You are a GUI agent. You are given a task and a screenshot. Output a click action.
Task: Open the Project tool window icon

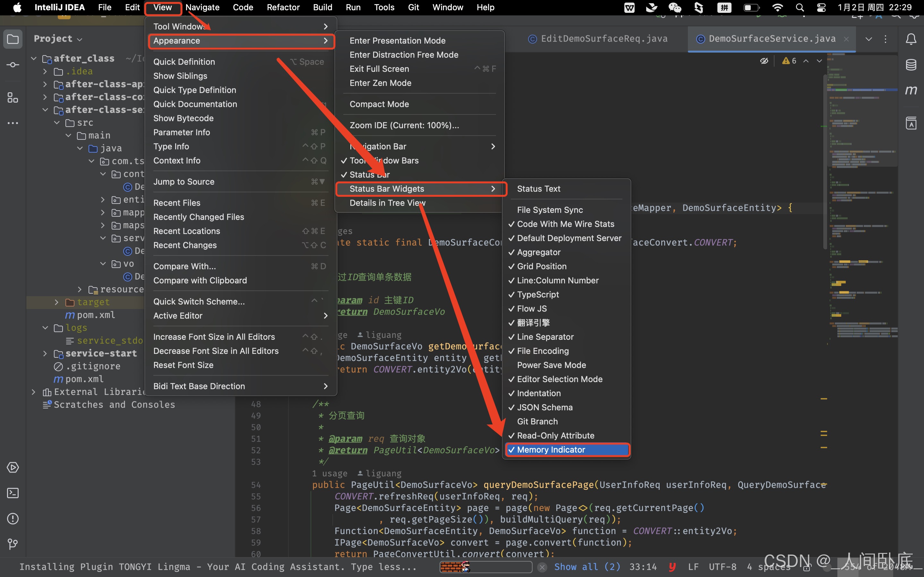13,39
